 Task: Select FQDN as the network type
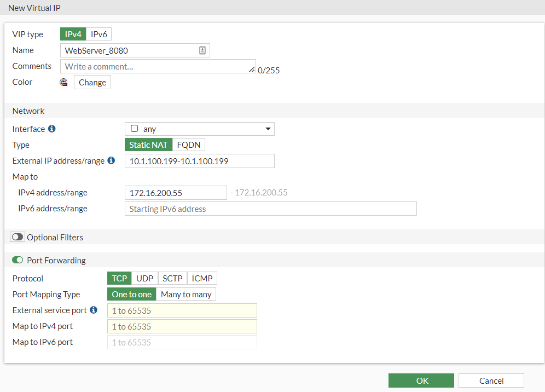188,145
